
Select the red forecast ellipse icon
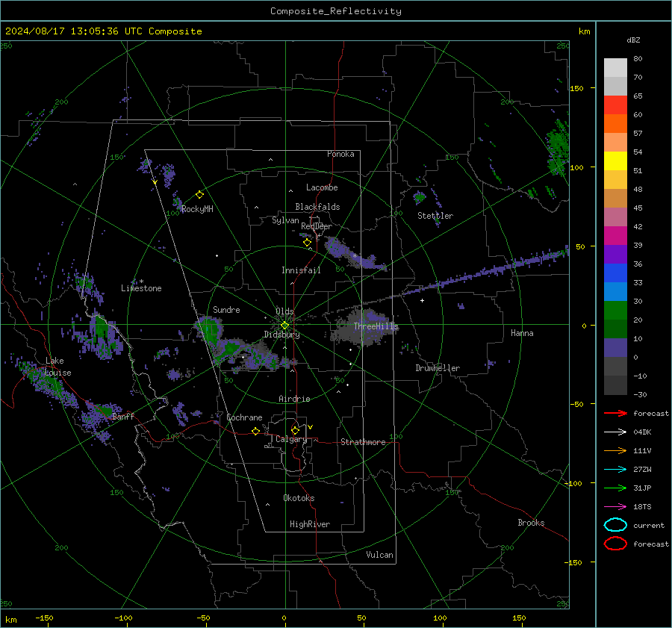[x=615, y=544]
